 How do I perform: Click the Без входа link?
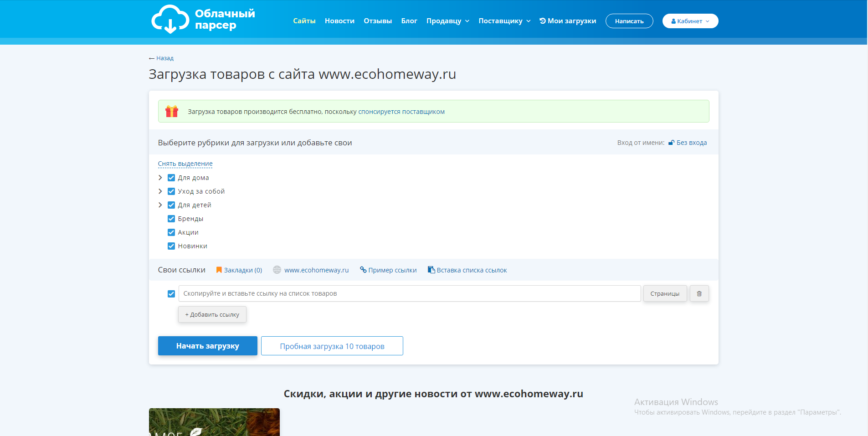pos(692,143)
